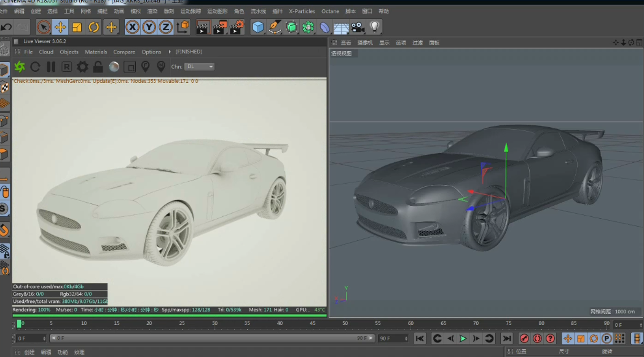644x357 pixels.
Task: Open the X-Particles menu
Action: 302,11
